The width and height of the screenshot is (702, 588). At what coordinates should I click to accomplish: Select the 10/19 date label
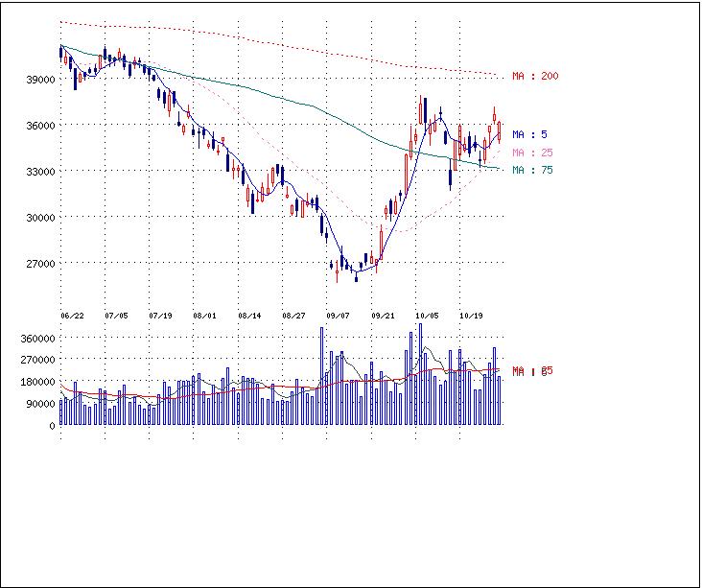click(x=471, y=315)
